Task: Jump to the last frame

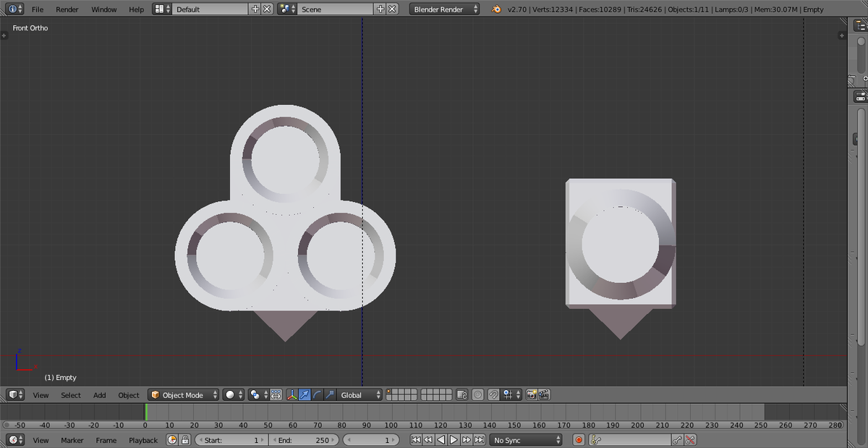Action: (479, 440)
